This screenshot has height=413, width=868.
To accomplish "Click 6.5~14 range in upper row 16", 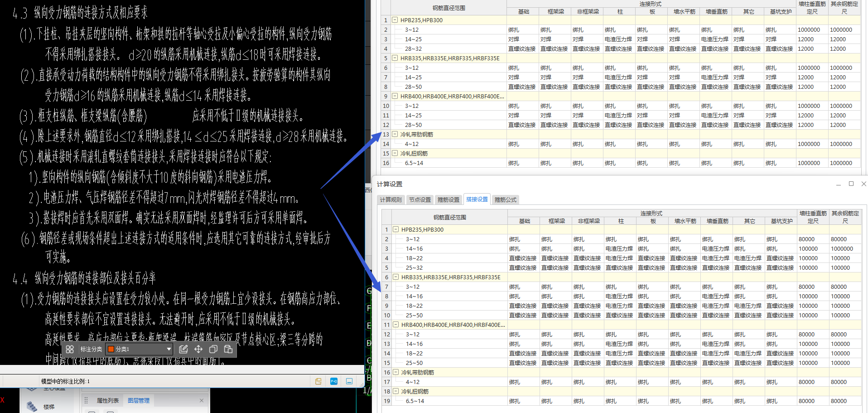I will click(414, 163).
